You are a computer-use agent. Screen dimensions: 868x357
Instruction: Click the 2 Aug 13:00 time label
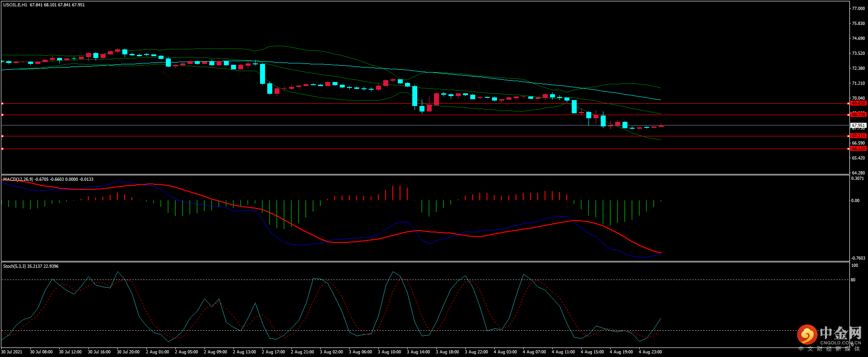(x=244, y=352)
